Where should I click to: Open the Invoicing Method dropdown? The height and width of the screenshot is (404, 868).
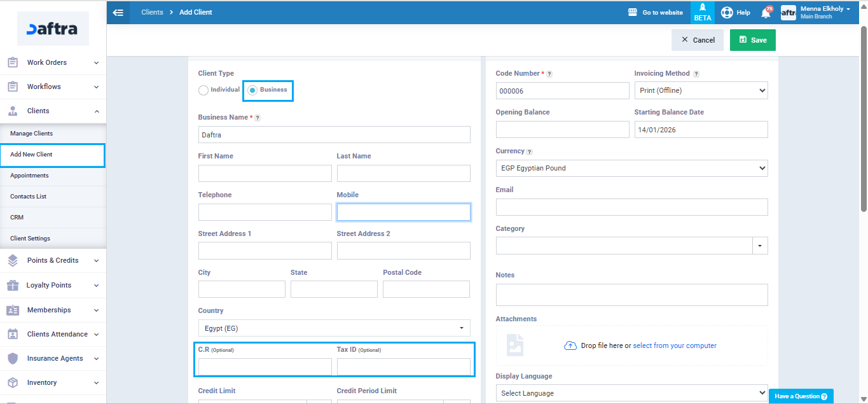point(701,90)
